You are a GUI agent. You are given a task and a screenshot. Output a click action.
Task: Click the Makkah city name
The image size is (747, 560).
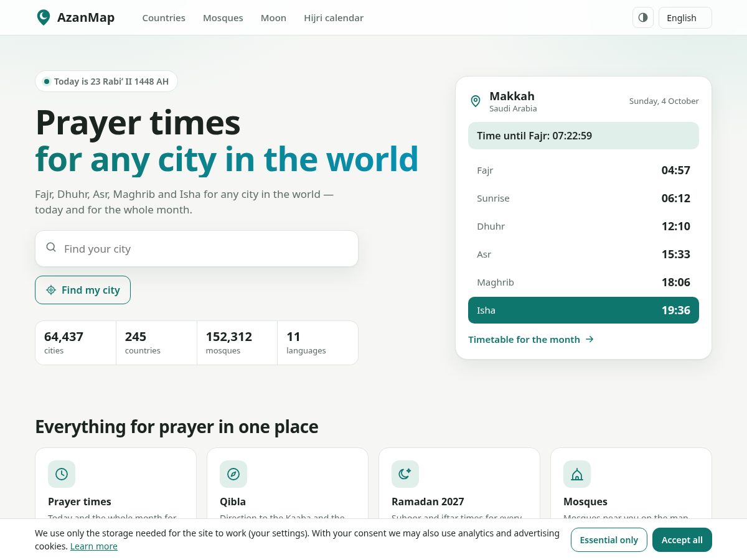click(512, 96)
